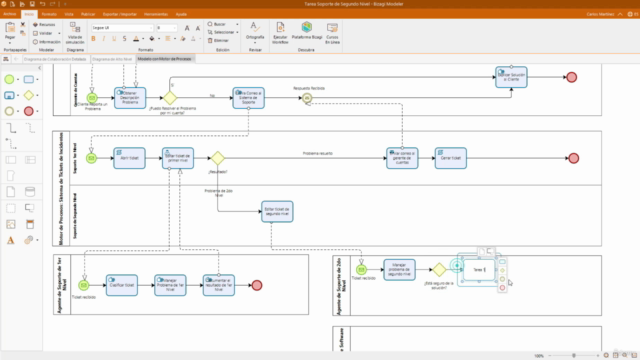Screen dimensions: 640x360
Task: Click the Save icon in title bar
Action: pyautogui.click(x=32, y=4)
